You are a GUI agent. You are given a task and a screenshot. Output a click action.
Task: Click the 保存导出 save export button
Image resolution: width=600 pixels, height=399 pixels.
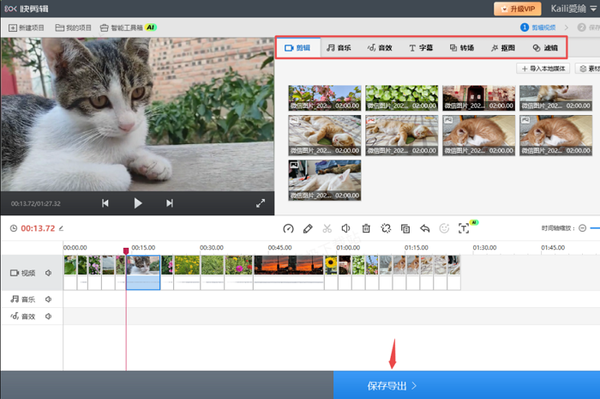pyautogui.click(x=466, y=385)
